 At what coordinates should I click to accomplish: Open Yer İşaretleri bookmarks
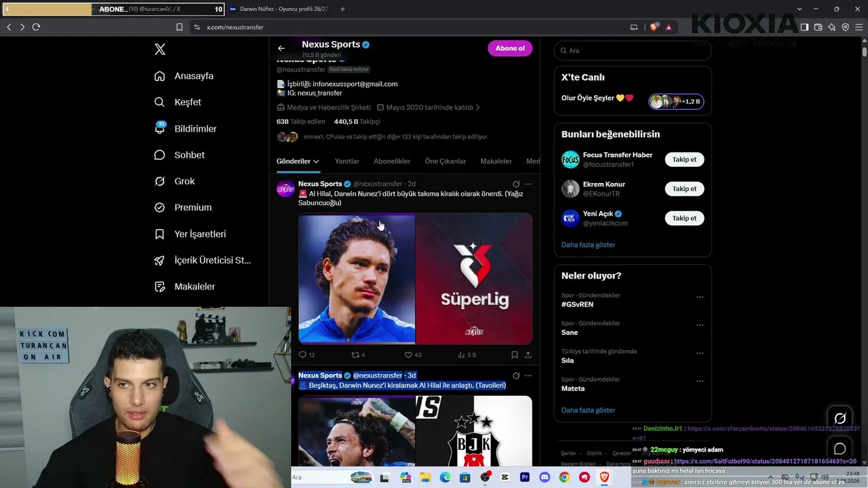[190, 234]
